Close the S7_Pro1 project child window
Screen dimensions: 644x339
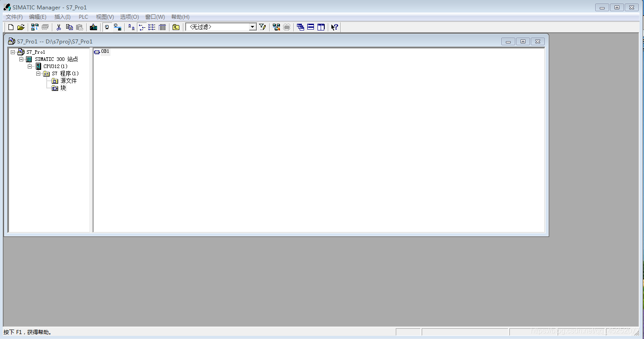click(x=538, y=41)
